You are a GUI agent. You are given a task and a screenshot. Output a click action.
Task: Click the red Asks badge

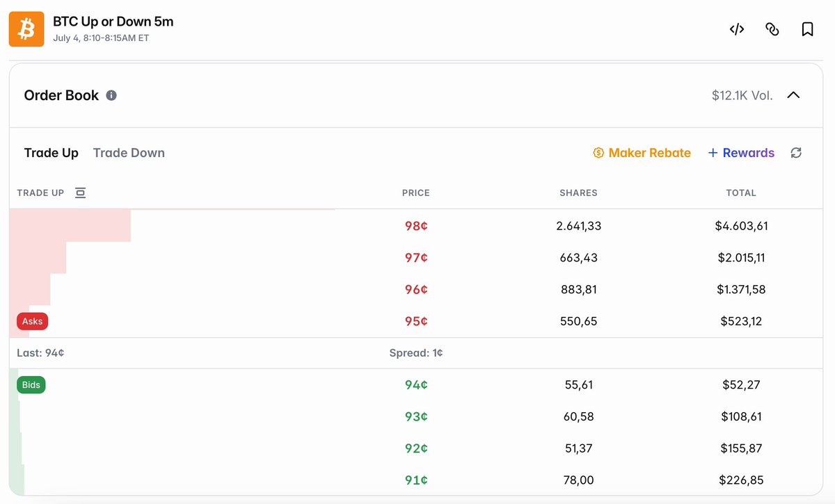click(x=33, y=321)
